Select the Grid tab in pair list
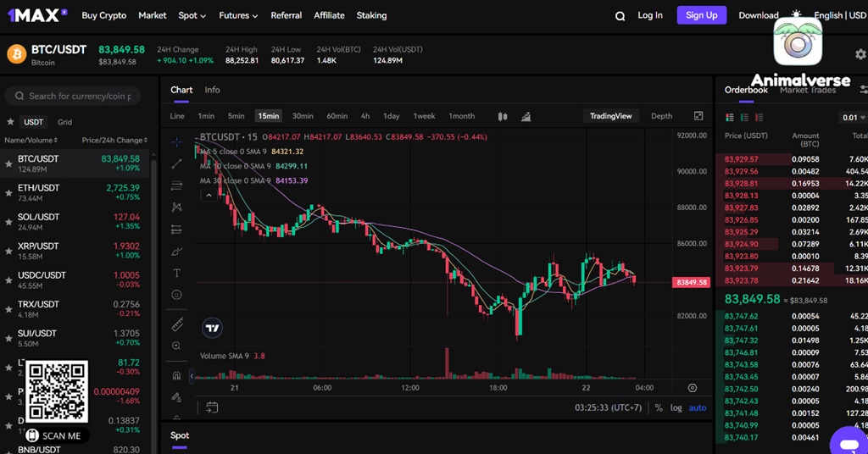This screenshot has width=868, height=454. coord(64,122)
